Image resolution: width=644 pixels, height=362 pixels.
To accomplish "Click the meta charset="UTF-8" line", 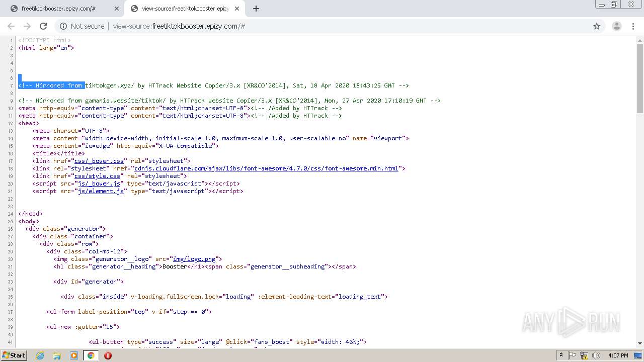I will pyautogui.click(x=71, y=131).
